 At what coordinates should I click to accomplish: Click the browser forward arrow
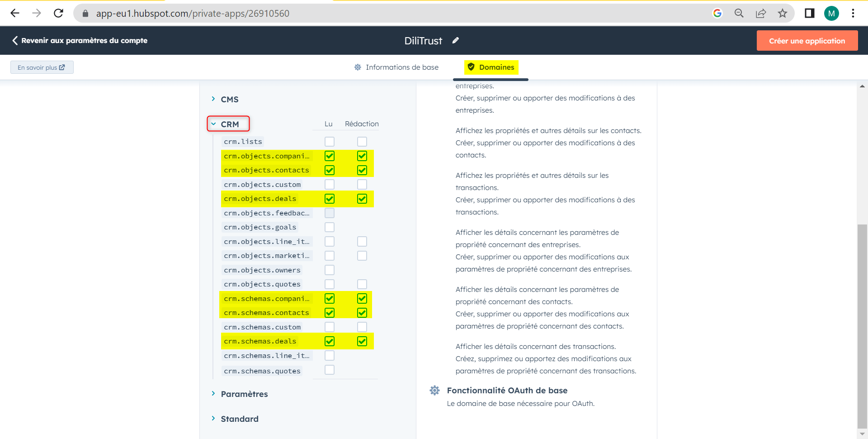point(37,13)
